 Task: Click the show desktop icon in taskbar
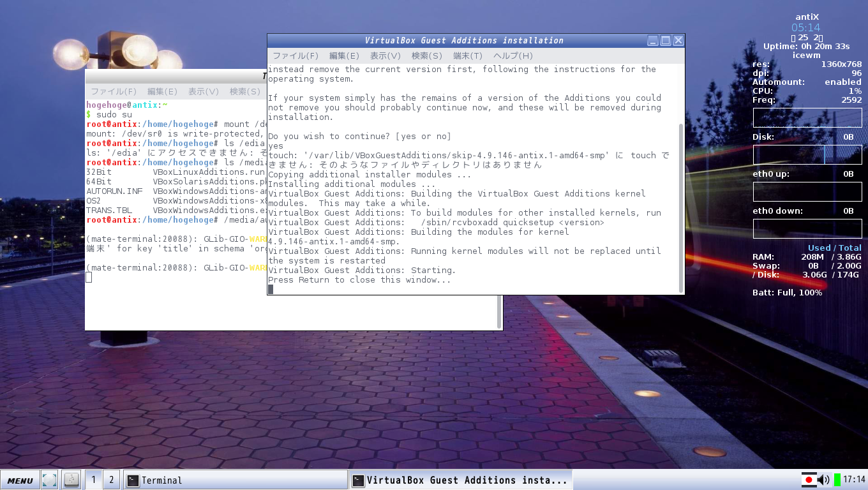tap(49, 480)
